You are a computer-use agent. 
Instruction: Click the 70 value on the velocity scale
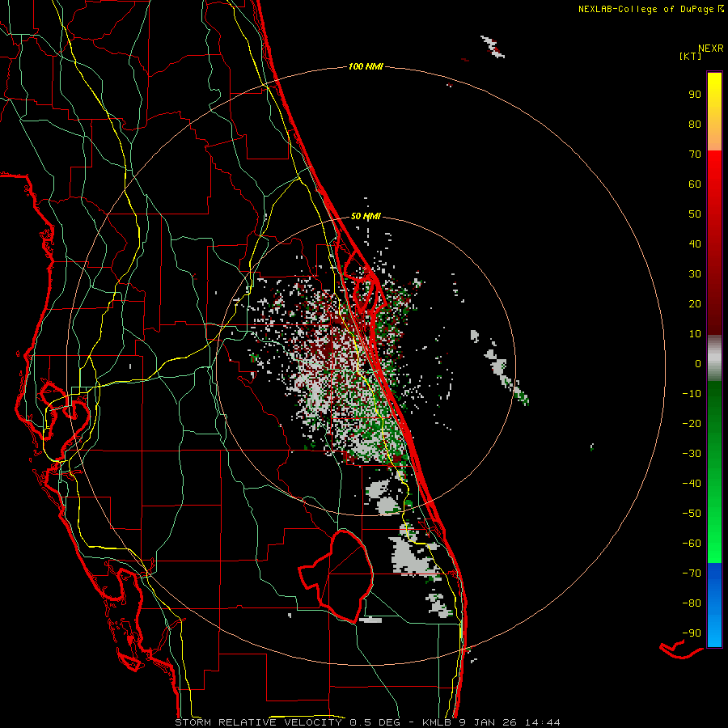pos(695,154)
